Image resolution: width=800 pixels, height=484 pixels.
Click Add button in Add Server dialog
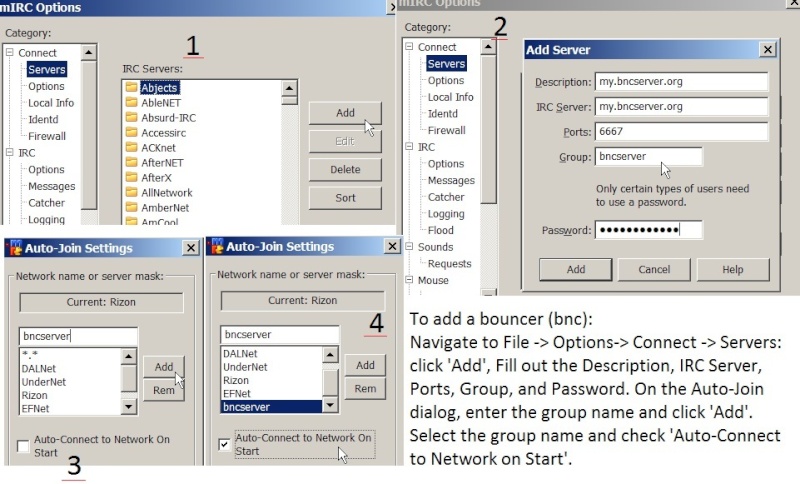point(576,269)
